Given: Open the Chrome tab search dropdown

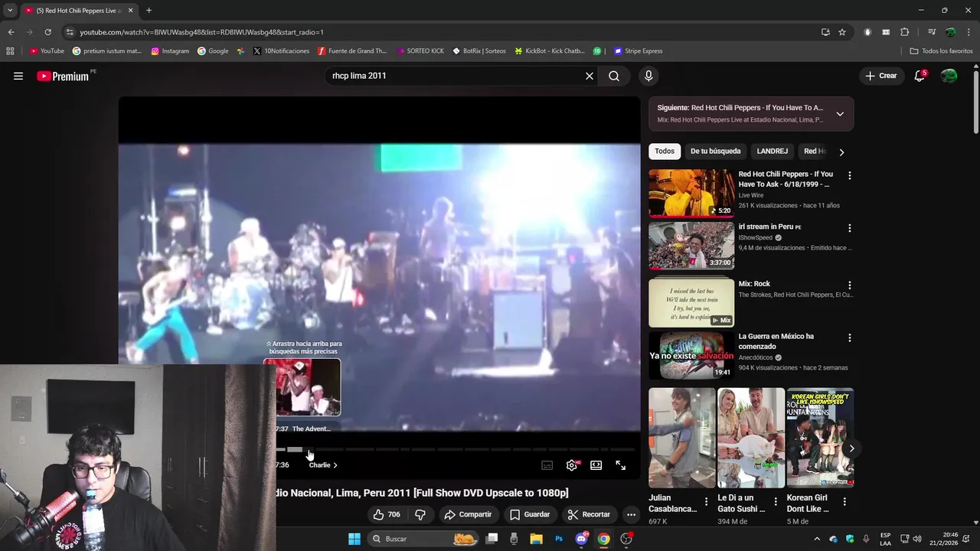Looking at the screenshot, I should (x=9, y=11).
